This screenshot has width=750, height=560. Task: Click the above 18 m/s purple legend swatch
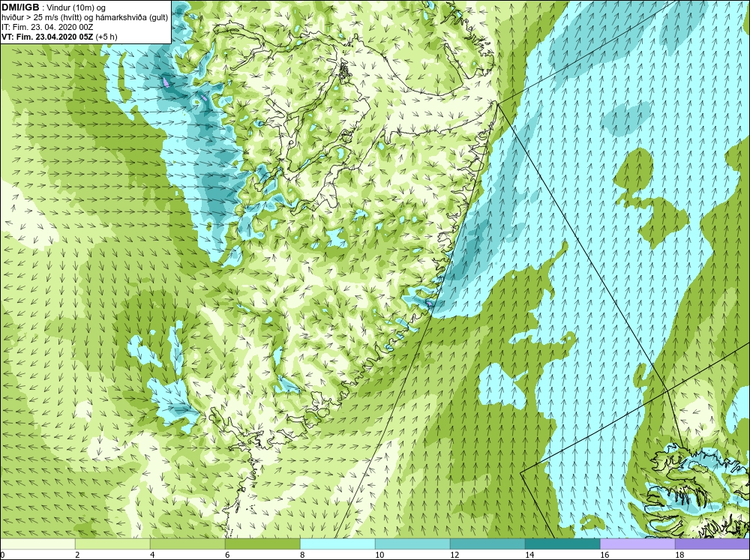[712, 544]
